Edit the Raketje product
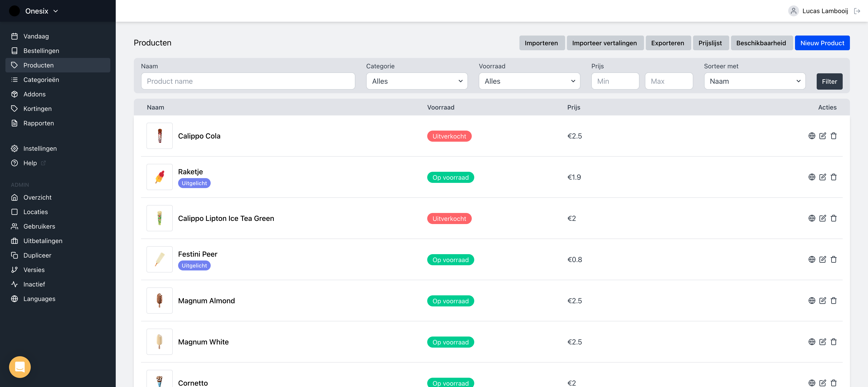This screenshot has height=387, width=868. 823,177
